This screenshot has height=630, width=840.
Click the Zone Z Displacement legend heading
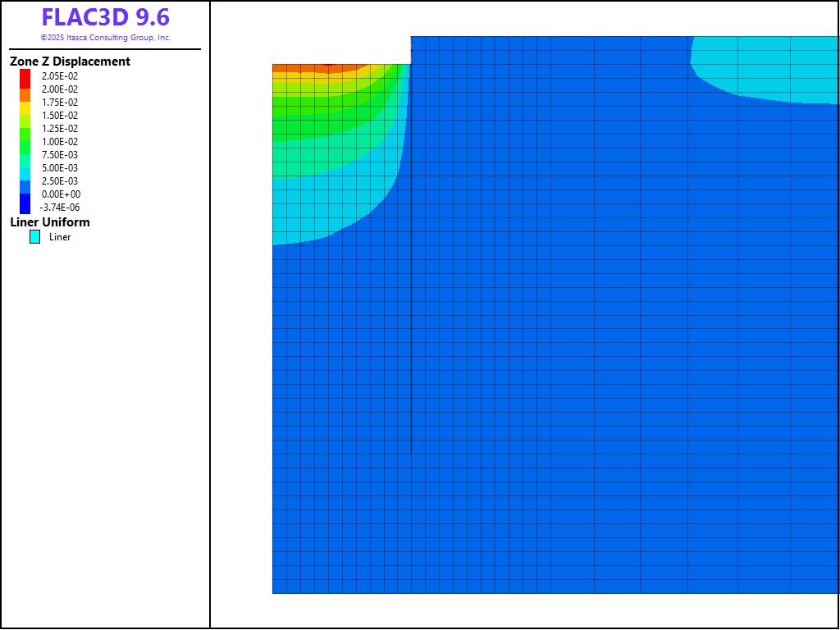pos(70,62)
